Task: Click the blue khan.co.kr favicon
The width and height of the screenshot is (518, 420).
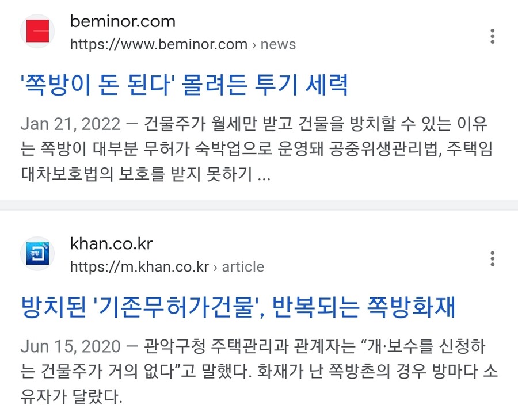Action: 37,254
